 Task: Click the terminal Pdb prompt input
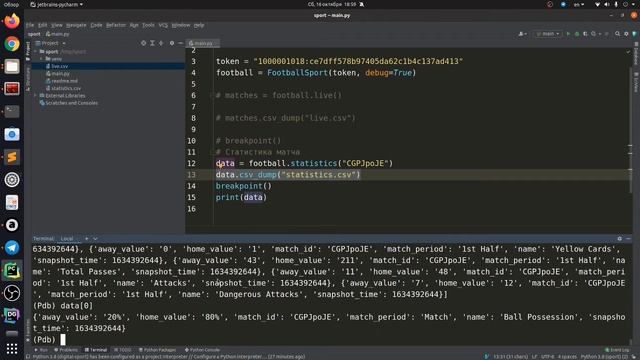pyautogui.click(x=63, y=340)
